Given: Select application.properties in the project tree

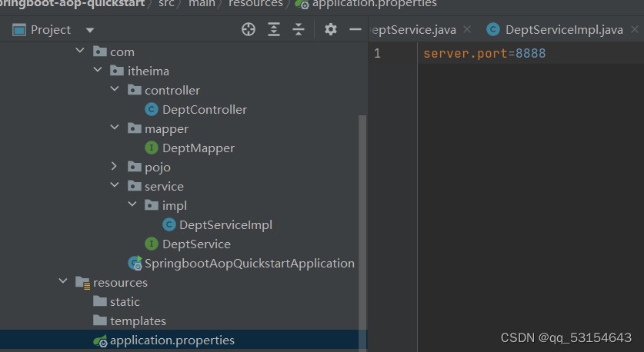Looking at the screenshot, I should [172, 340].
